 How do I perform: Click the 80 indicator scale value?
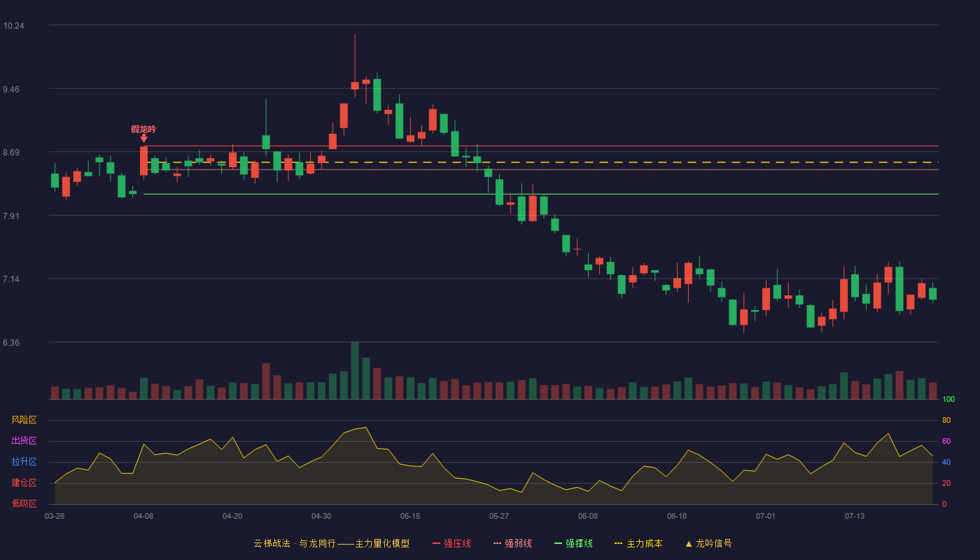point(946,420)
